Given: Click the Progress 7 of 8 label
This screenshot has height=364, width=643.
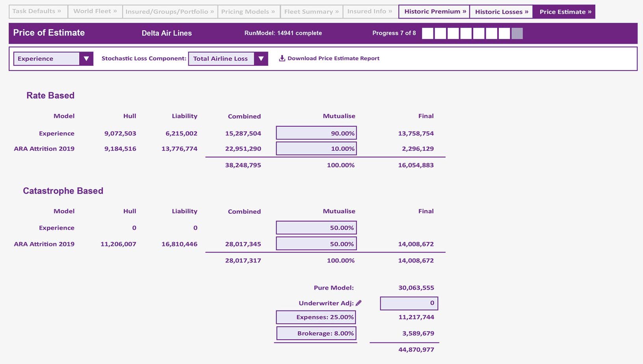Looking at the screenshot, I should pos(394,33).
